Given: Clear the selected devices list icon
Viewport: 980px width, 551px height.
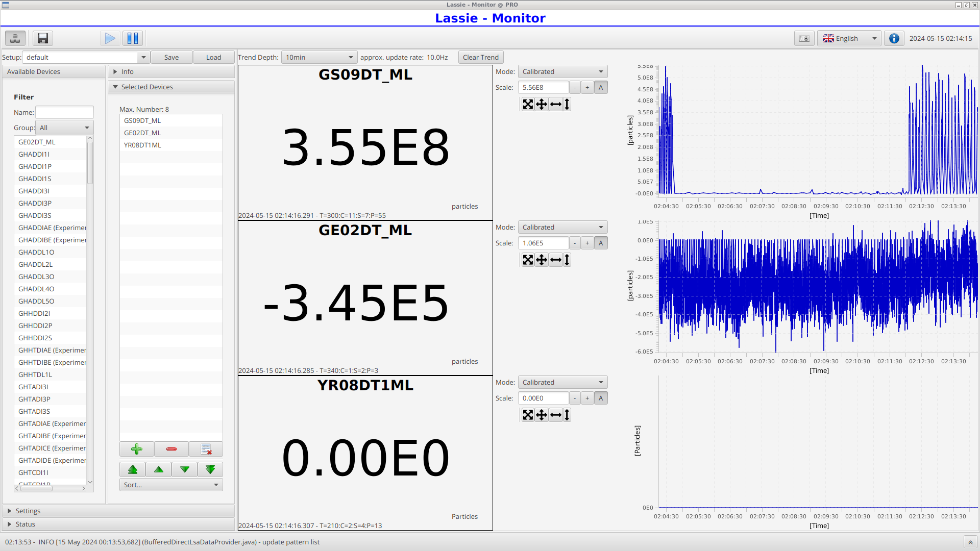Looking at the screenshot, I should [206, 449].
